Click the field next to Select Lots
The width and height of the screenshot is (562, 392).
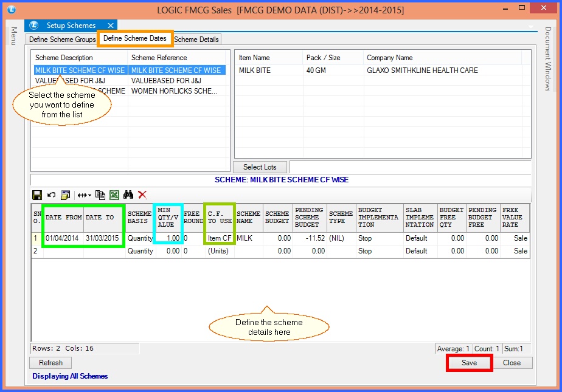410,167
